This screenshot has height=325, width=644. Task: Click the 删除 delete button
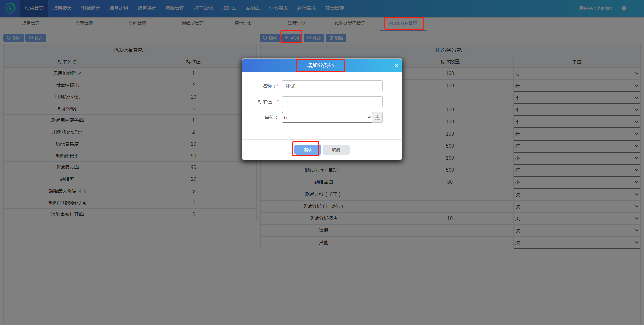tap(336, 38)
